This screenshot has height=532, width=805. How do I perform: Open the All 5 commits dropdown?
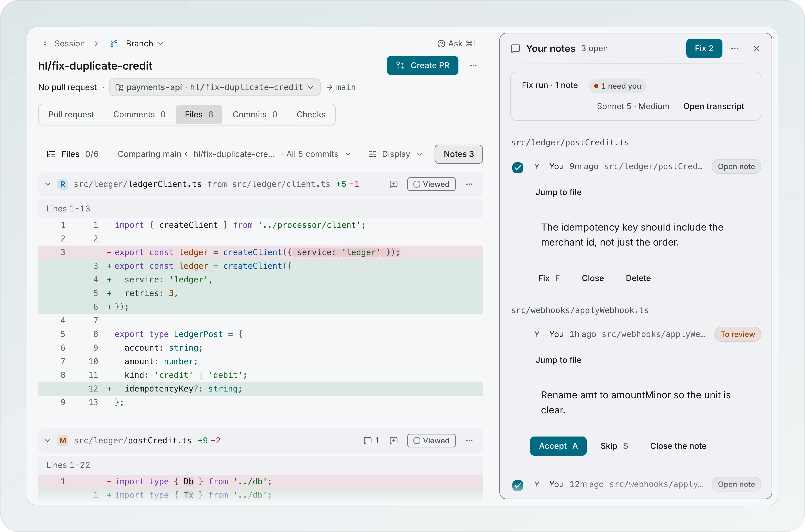(x=318, y=154)
